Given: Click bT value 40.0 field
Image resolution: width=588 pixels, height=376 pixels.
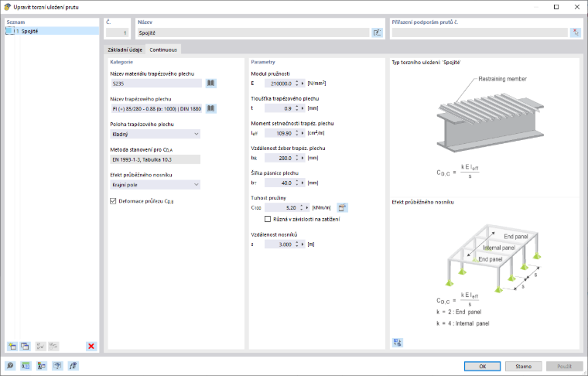Looking at the screenshot, I should 279,183.
